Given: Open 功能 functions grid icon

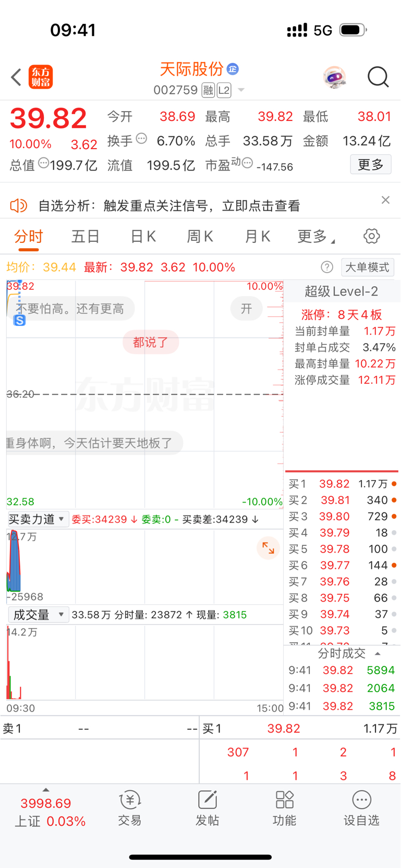Looking at the screenshot, I should click(285, 808).
